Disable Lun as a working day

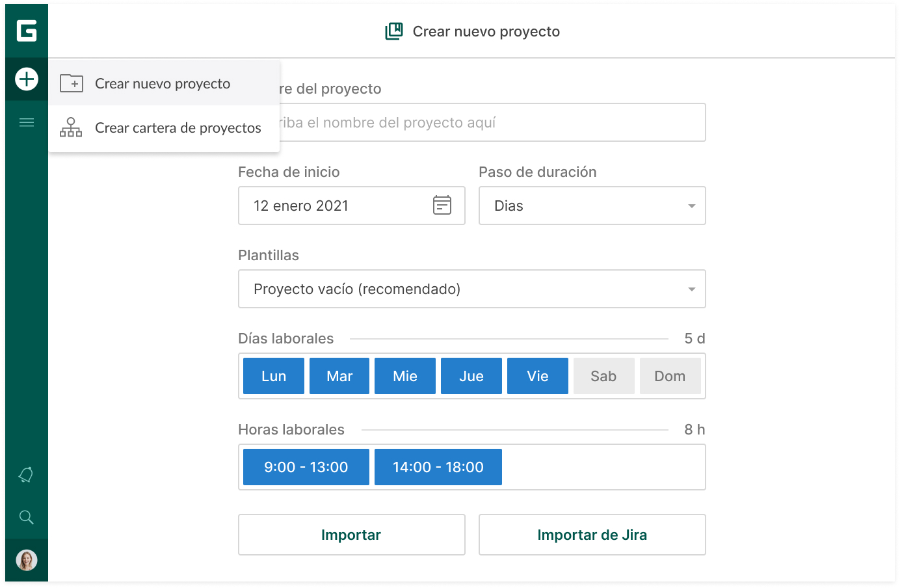(273, 376)
